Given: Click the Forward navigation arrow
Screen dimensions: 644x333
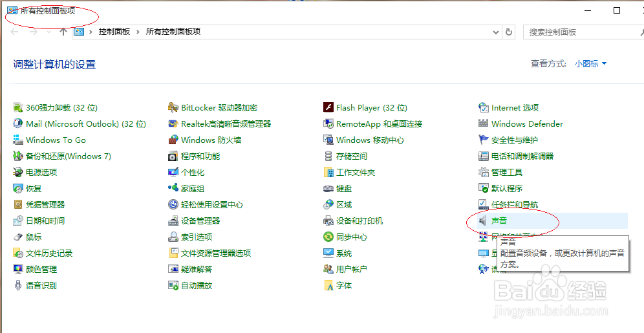Looking at the screenshot, I should tap(34, 32).
